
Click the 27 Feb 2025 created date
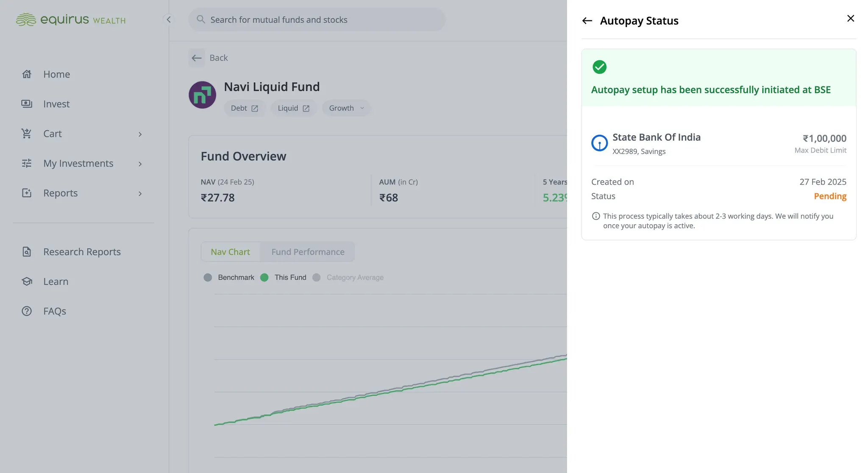tap(823, 182)
